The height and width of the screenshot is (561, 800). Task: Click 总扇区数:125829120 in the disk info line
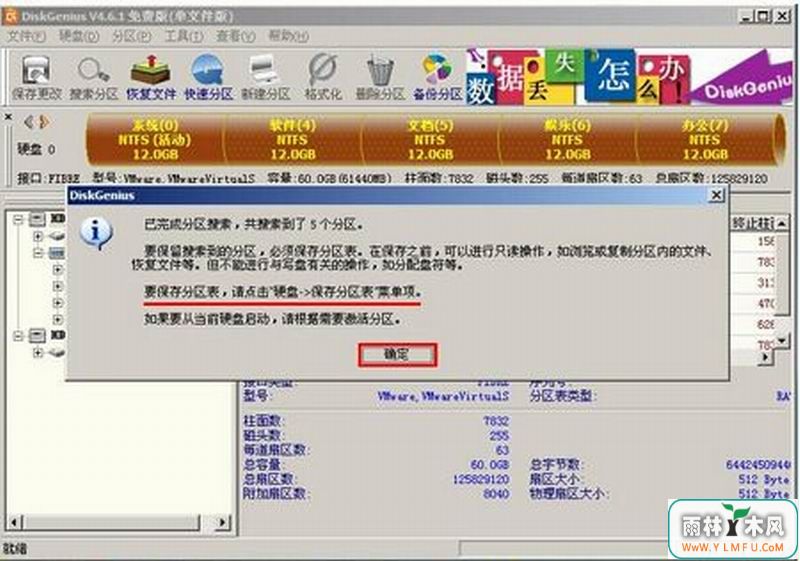pyautogui.click(x=711, y=178)
